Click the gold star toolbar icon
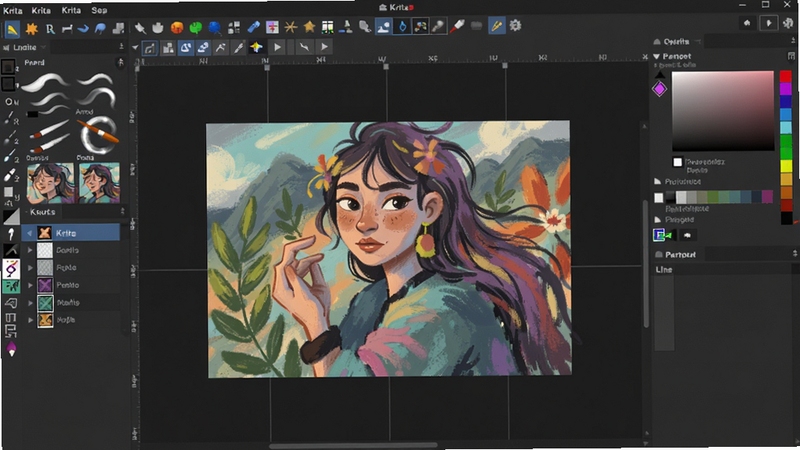This screenshot has width=800, height=450. tap(309, 27)
